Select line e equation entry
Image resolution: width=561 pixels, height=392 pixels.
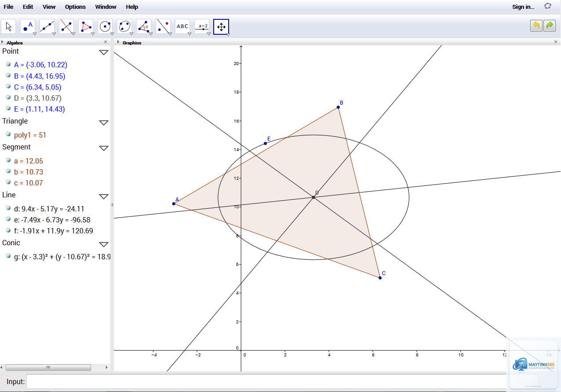(52, 220)
